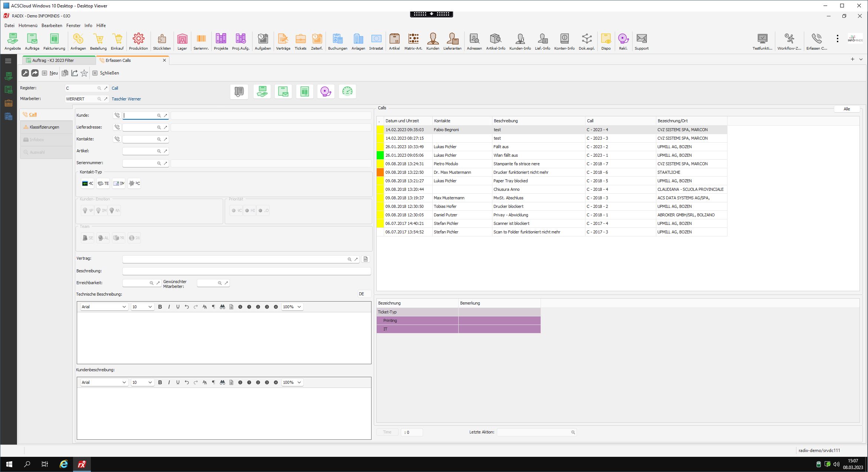Dial the Kunde phone icon

pos(117,116)
